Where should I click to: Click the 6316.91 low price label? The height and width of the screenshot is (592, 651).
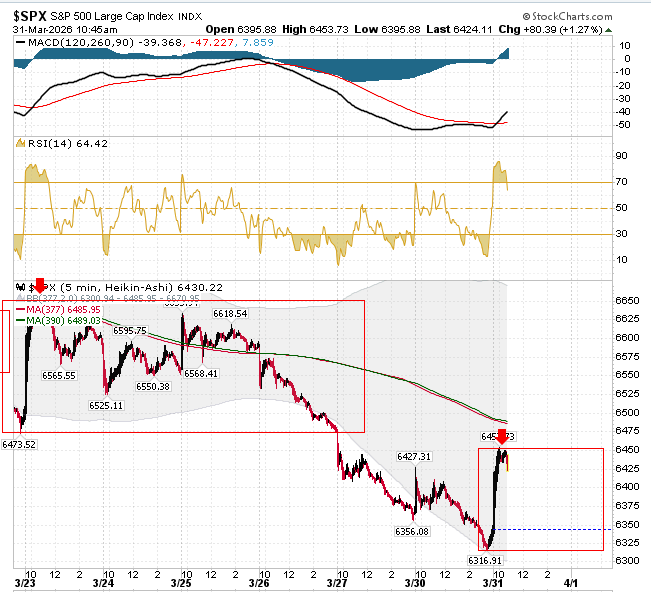485,560
